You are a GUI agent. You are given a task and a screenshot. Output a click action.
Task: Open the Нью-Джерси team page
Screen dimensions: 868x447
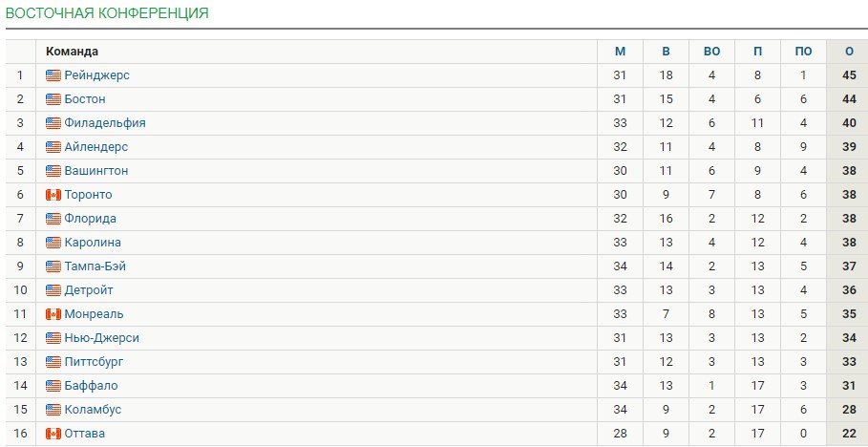click(x=101, y=338)
